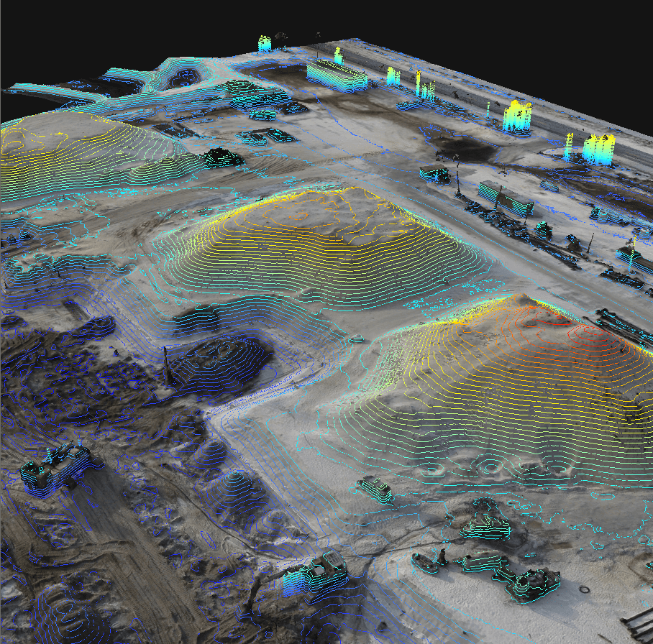Select the tall yellow-green column cluster at upper right
The image size is (653, 644).
click(x=516, y=116)
